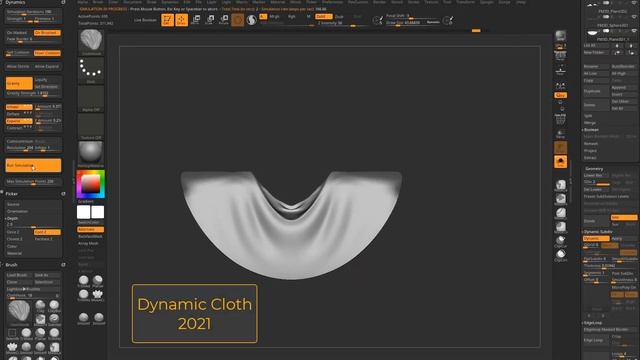Screen dimensions: 640x360
Task: Select the MaskPen brush icon
Action: tap(40, 320)
